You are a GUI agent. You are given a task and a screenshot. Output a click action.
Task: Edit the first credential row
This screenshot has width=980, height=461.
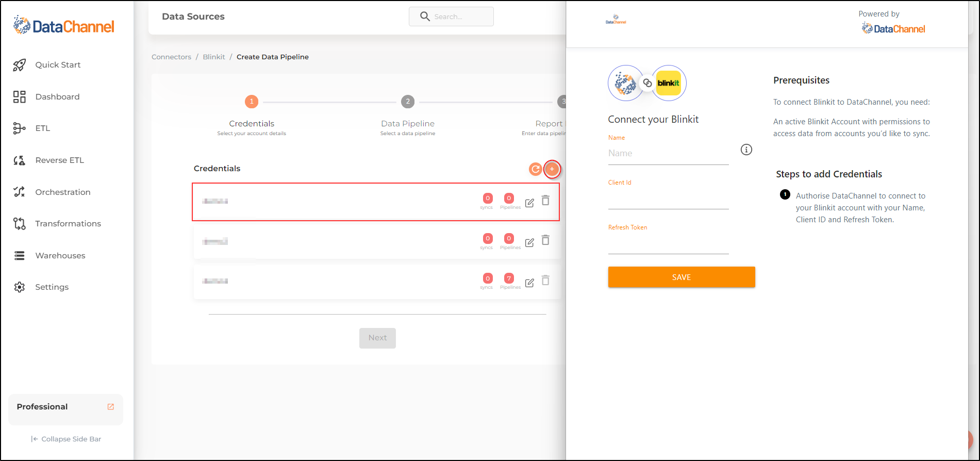(x=529, y=203)
